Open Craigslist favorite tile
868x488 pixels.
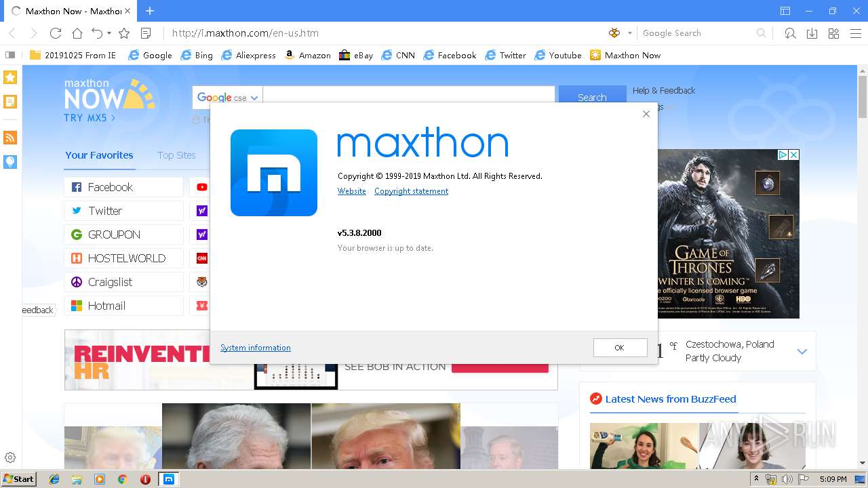click(123, 282)
